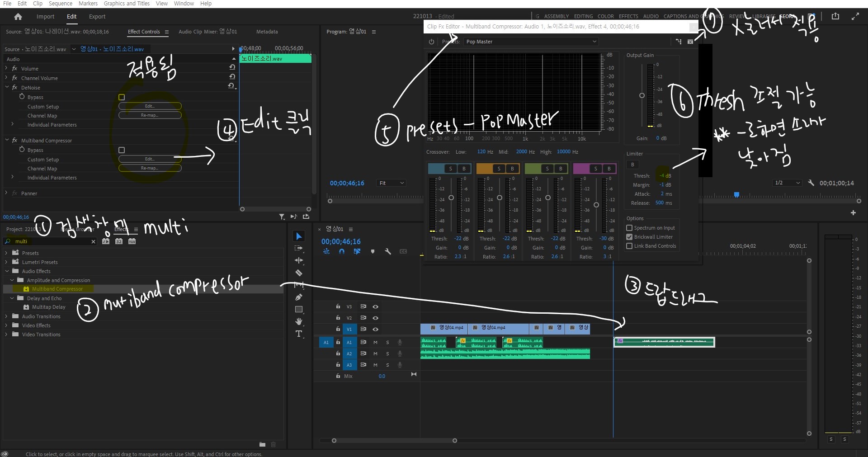Screen dimensions: 868x457
Task: Expand the Volume effect properties
Action: click(6, 68)
